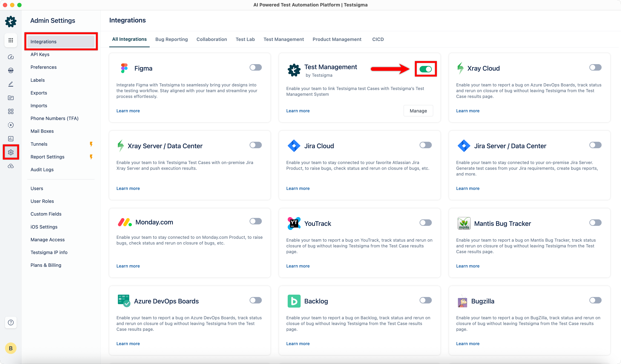Toggle on Xray Server / Data Center

click(255, 145)
